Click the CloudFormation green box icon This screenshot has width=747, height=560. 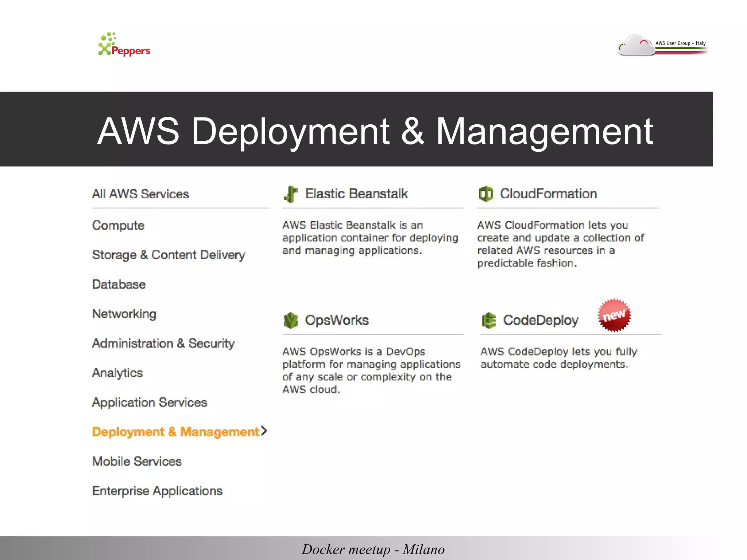[x=486, y=194]
